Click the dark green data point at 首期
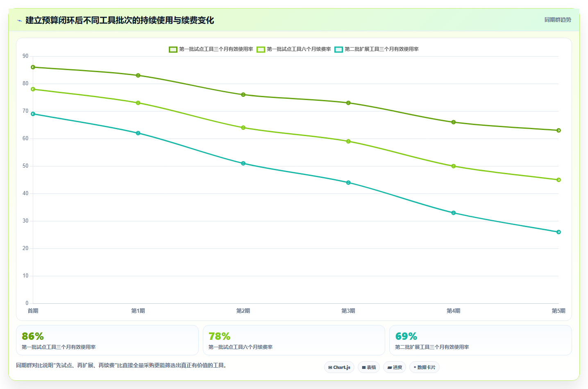This screenshot has height=389, width=588. 33,67
